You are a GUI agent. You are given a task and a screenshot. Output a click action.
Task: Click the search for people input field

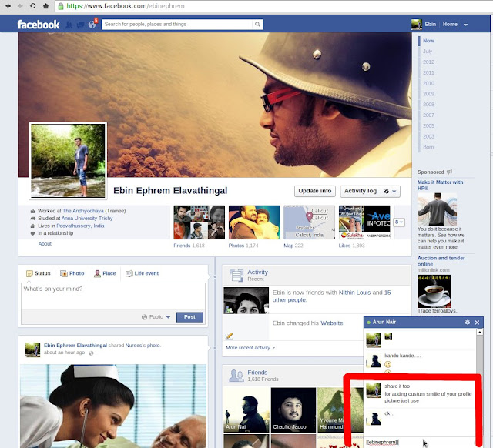[176, 24]
